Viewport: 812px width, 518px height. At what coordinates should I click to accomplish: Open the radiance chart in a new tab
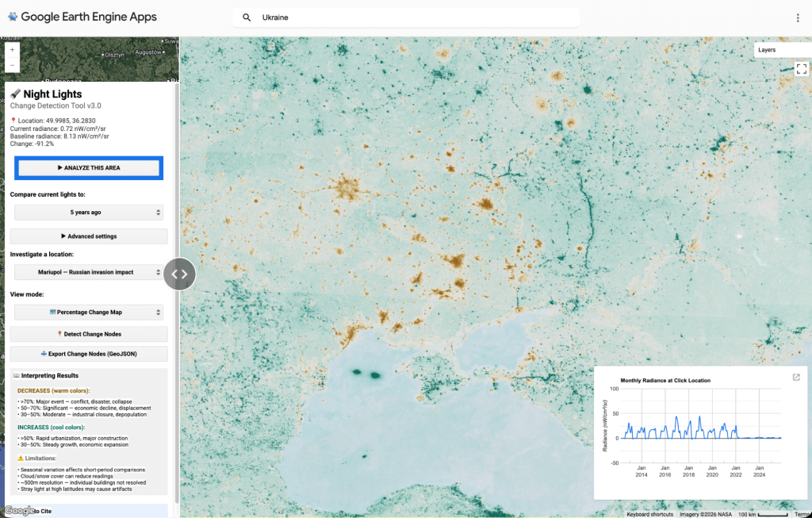coord(796,377)
